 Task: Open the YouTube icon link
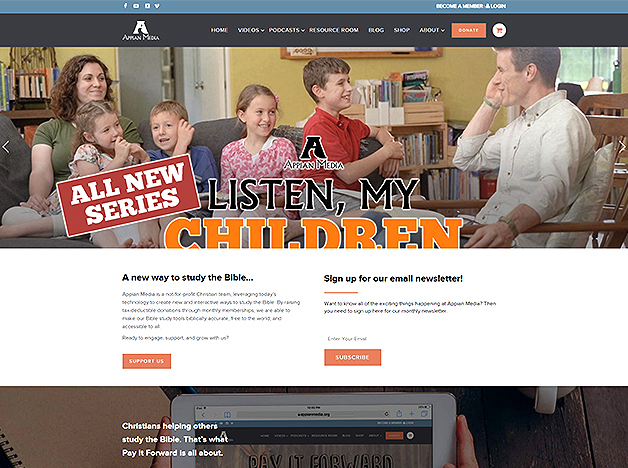tap(136, 6)
